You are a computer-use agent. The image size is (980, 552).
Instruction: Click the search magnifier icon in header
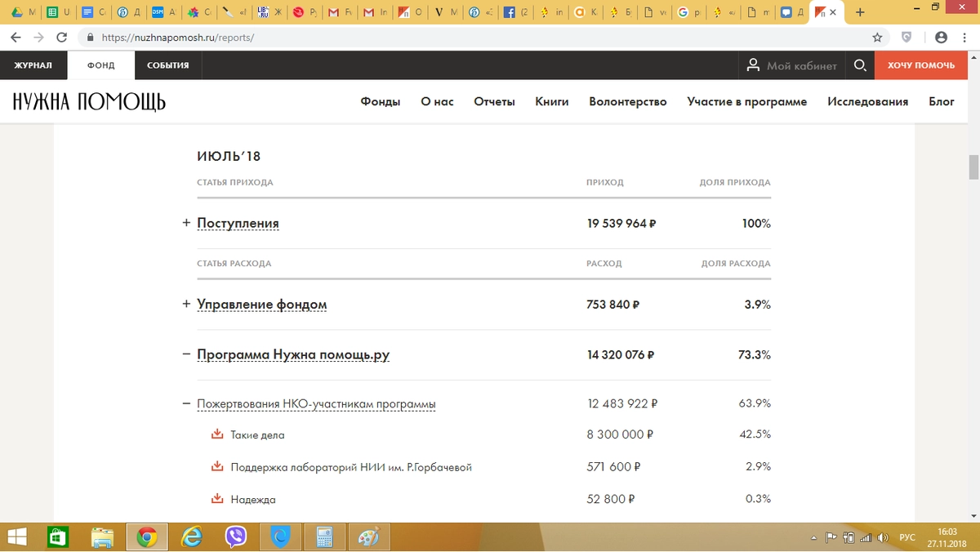[x=859, y=65]
